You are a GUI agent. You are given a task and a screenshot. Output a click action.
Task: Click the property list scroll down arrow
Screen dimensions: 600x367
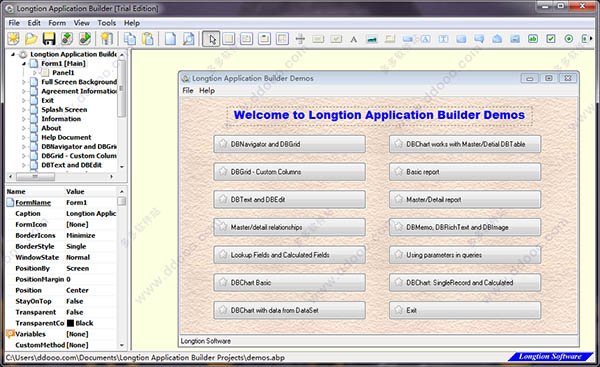pyautogui.click(x=122, y=345)
